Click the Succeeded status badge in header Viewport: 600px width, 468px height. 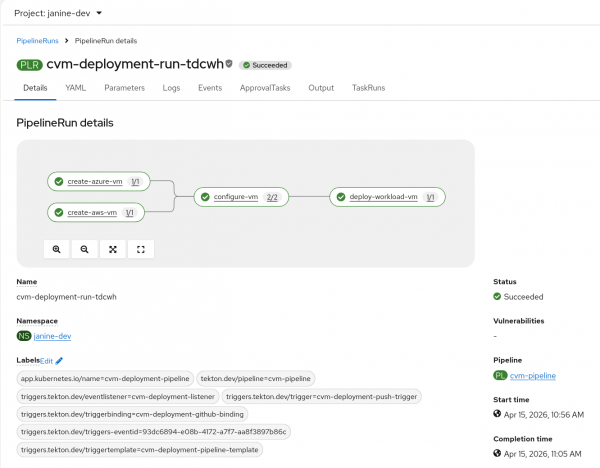(x=265, y=65)
